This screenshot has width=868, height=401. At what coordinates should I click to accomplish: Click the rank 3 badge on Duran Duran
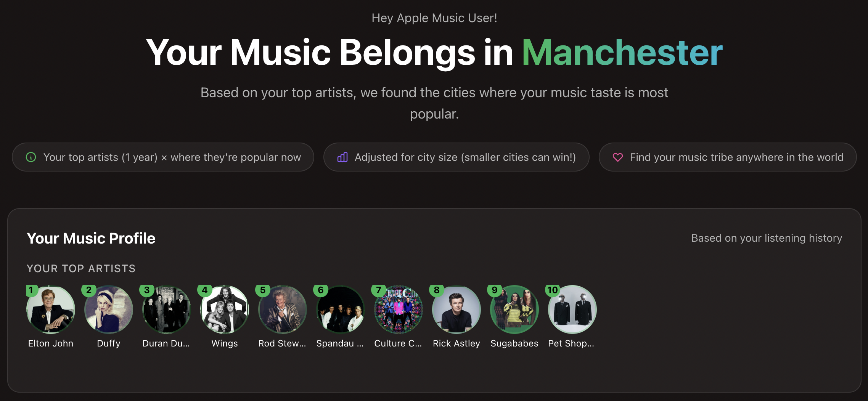(x=148, y=290)
